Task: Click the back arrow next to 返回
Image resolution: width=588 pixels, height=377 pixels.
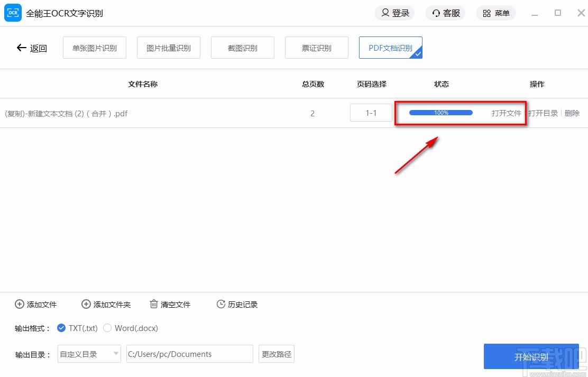Action: [20, 47]
